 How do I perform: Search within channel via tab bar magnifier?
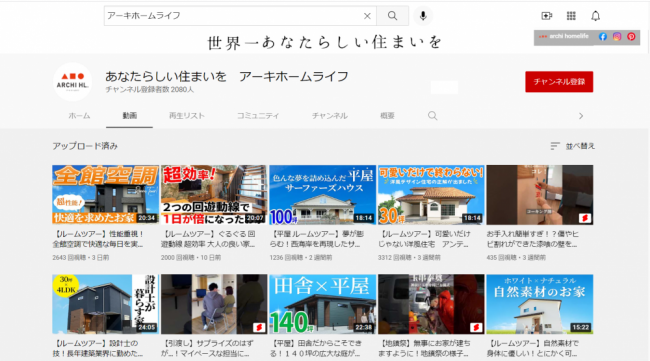click(x=432, y=116)
